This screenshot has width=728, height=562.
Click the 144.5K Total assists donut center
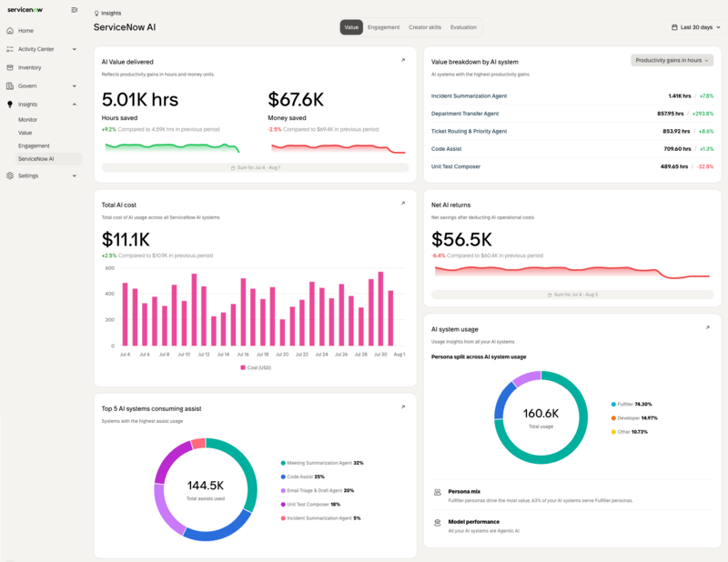coord(206,489)
